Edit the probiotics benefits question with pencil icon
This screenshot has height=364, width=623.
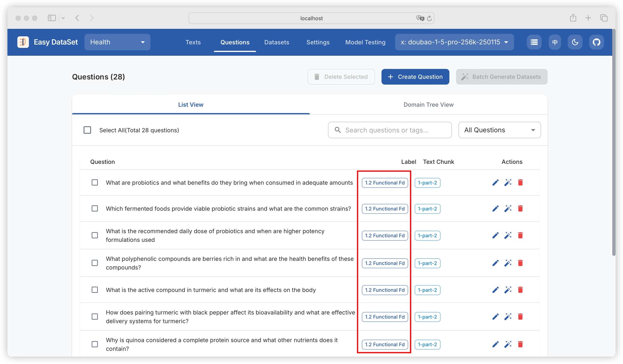pyautogui.click(x=495, y=183)
